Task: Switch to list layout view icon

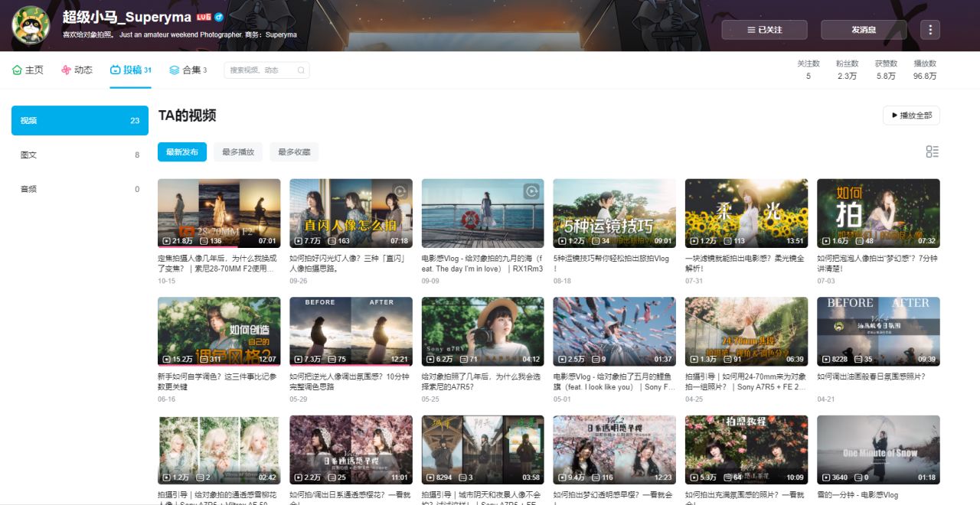Action: click(x=932, y=151)
